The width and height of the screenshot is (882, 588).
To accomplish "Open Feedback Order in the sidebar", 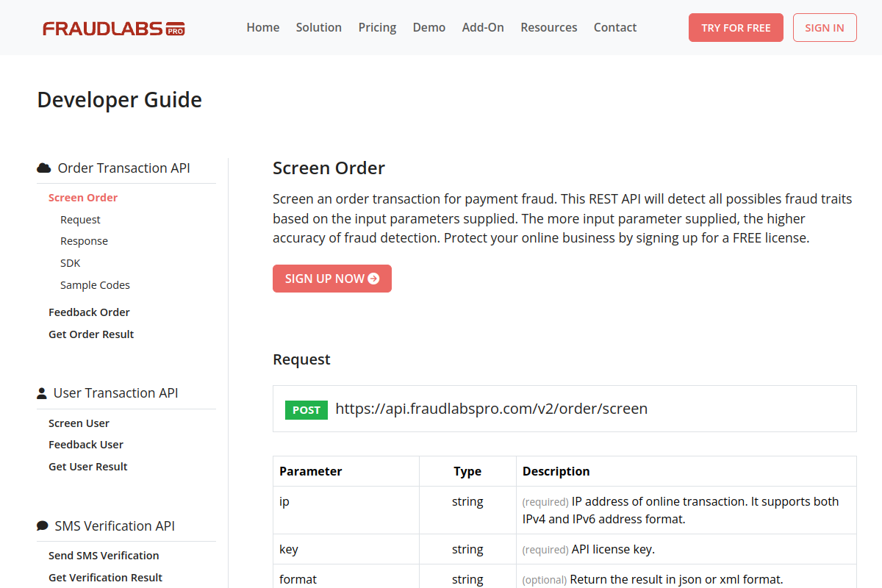I will point(89,312).
